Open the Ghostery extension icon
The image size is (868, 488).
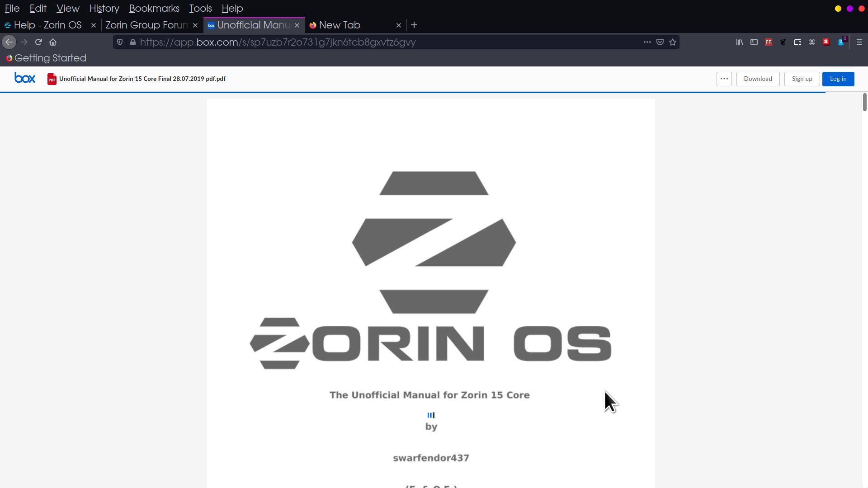(x=841, y=42)
